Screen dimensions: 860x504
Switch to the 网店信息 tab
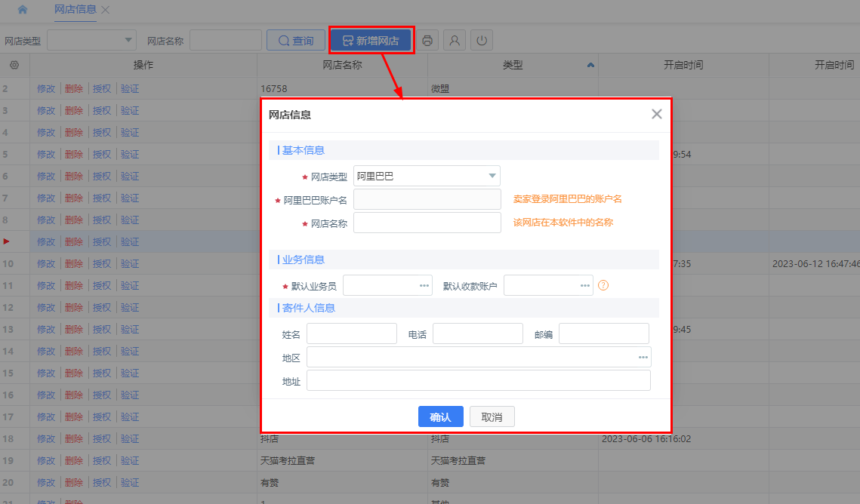click(x=76, y=9)
